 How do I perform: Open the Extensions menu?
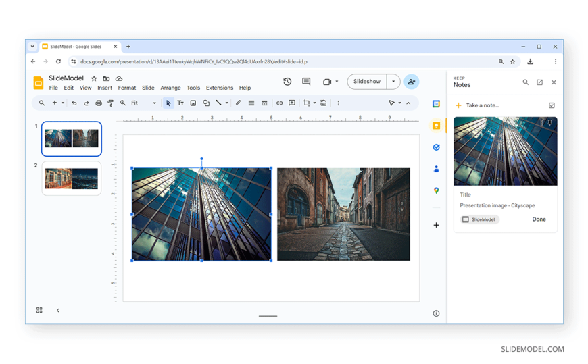(220, 88)
